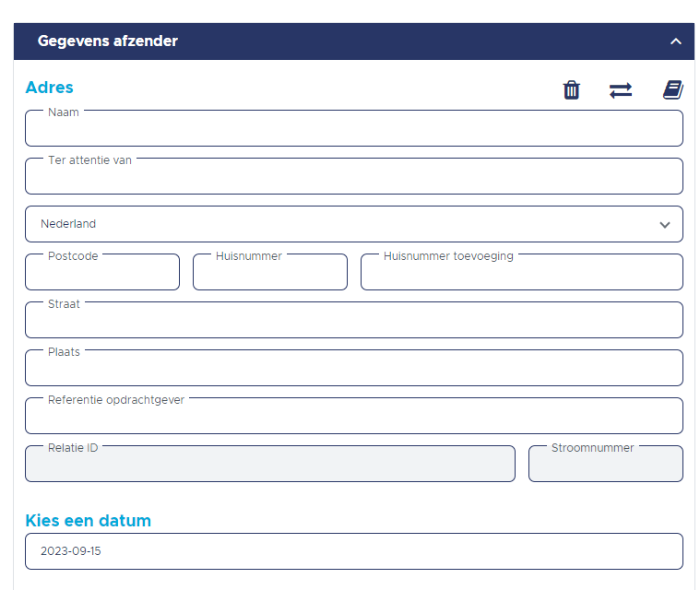Click the Gegevens afzender header title
Image resolution: width=700 pixels, height=590 pixels.
pos(108,41)
